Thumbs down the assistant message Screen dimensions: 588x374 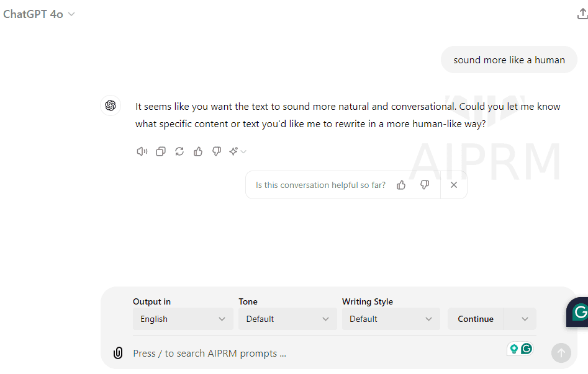pos(217,151)
